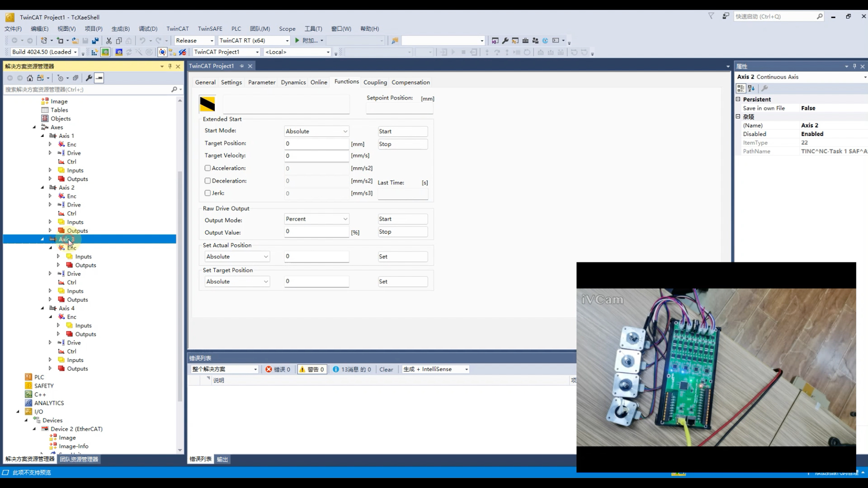Click the Toolbox icon in top toolbar
868x488 pixels.
coord(525,41)
